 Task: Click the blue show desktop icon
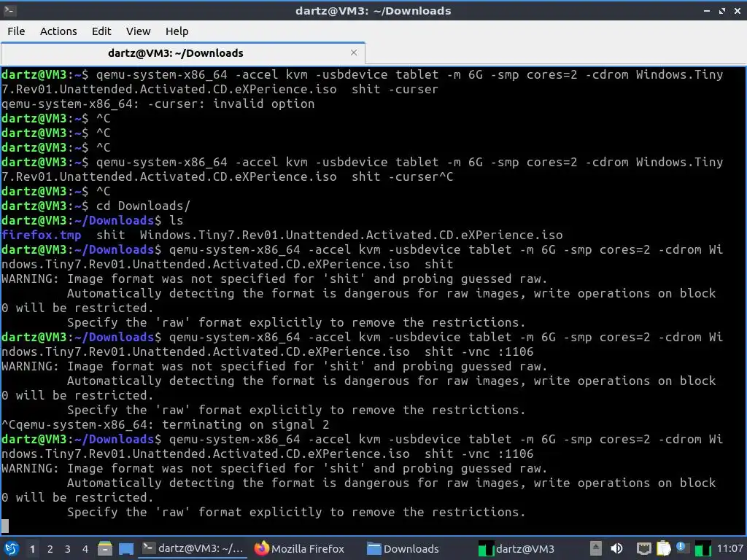125,549
